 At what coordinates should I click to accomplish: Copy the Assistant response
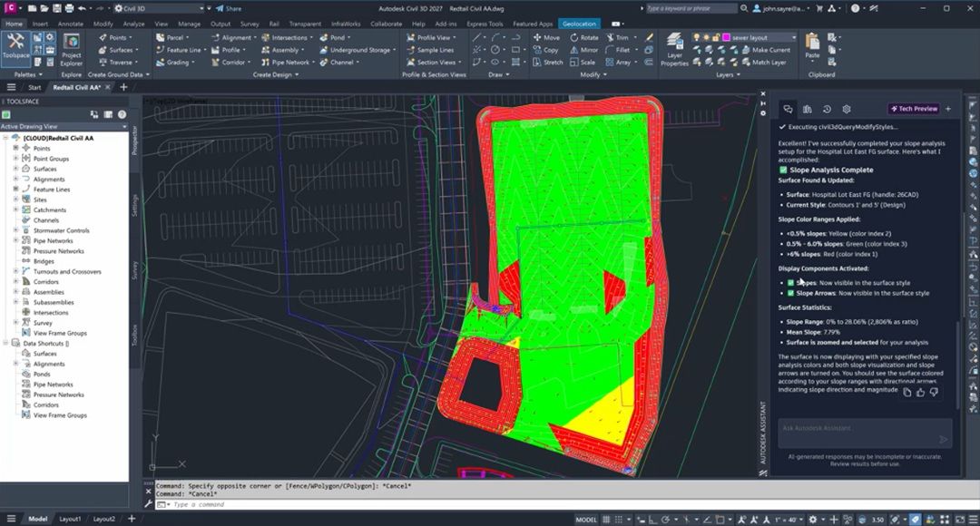[x=906, y=393]
